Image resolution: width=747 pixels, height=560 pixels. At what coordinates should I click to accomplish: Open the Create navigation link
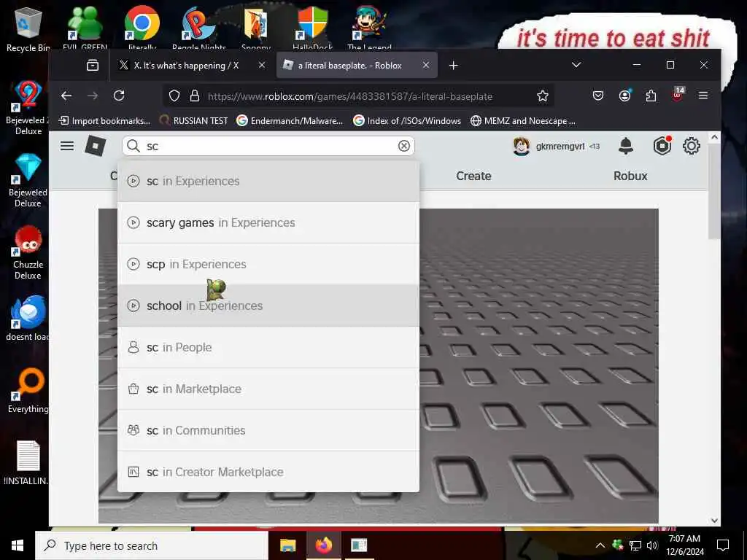coord(473,176)
